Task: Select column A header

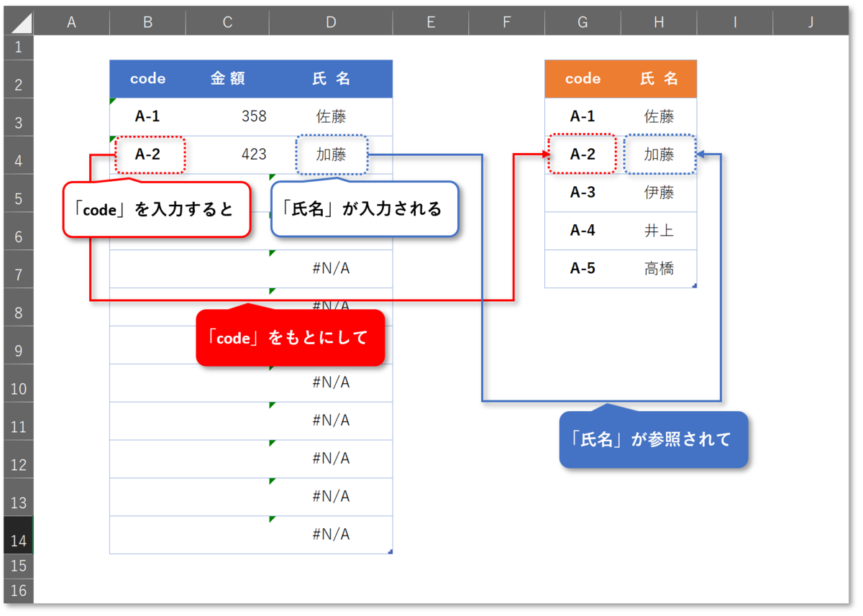Action: [72, 22]
